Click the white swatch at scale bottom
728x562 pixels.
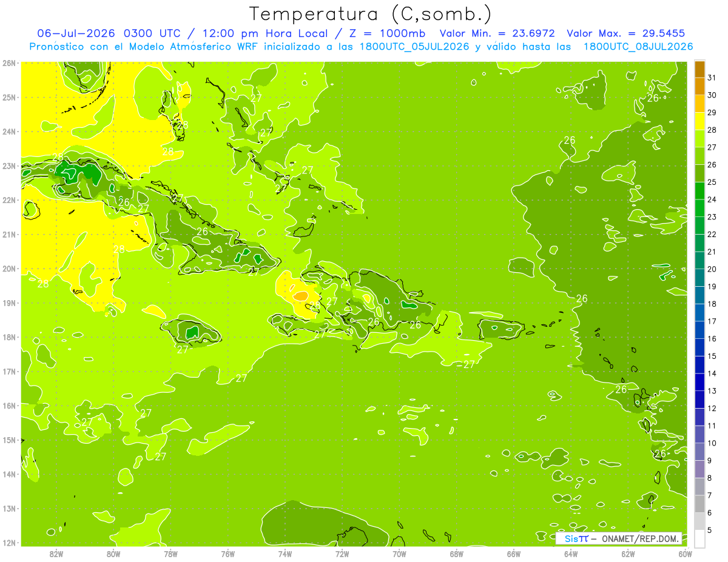pyautogui.click(x=699, y=538)
